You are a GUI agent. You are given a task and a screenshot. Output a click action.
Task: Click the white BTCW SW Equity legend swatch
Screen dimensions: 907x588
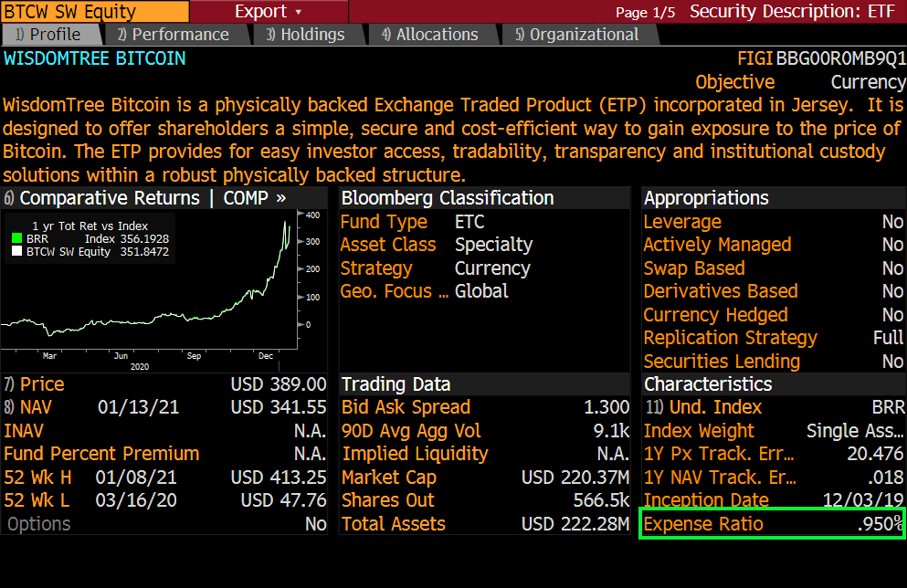coord(16,251)
